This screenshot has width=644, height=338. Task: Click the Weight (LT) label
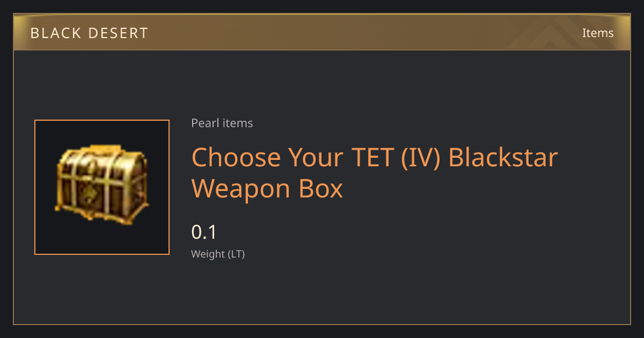point(218,254)
